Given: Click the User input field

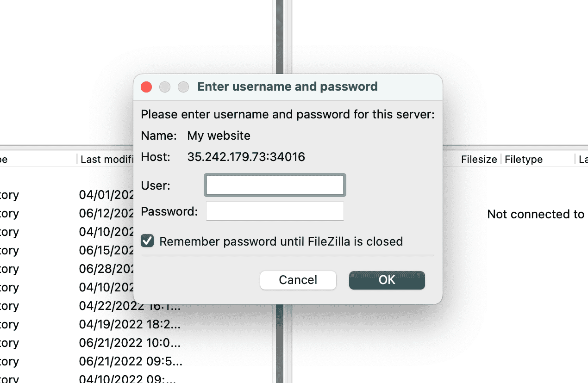Looking at the screenshot, I should [275, 185].
